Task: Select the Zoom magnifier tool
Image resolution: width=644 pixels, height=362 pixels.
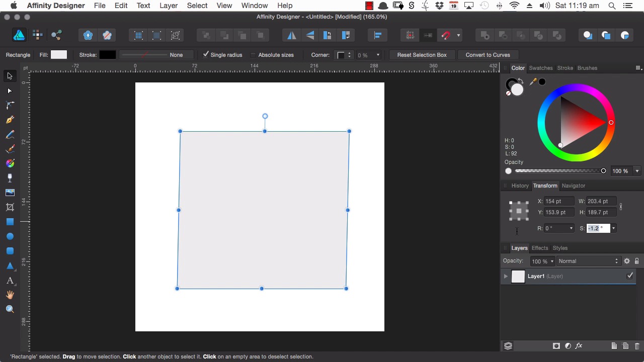Action: (10, 310)
